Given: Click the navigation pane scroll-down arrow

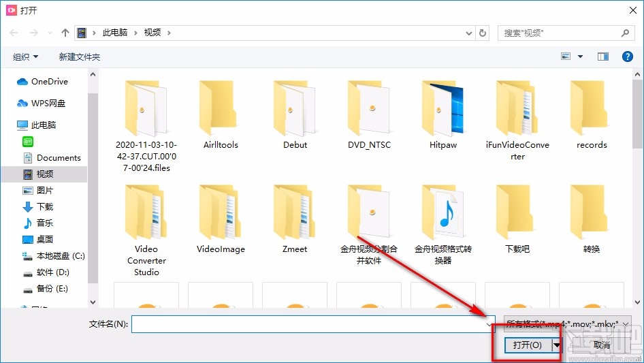Looking at the screenshot, I should point(93,302).
